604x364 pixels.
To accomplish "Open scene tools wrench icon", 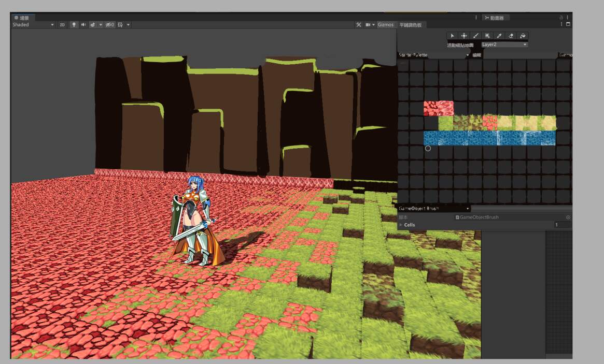I will click(358, 25).
